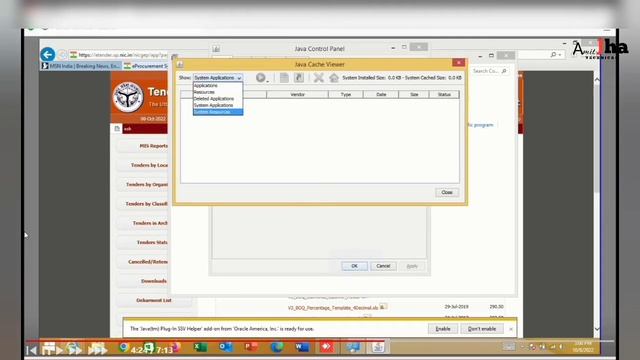Screen dimensions: 640x360
Task: Click the browser address bar URL field
Action: pos(118,55)
